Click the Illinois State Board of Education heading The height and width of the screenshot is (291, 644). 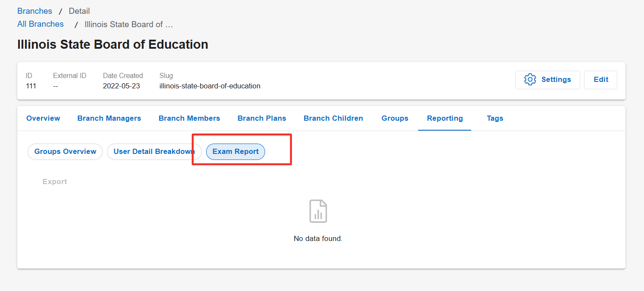click(x=113, y=44)
